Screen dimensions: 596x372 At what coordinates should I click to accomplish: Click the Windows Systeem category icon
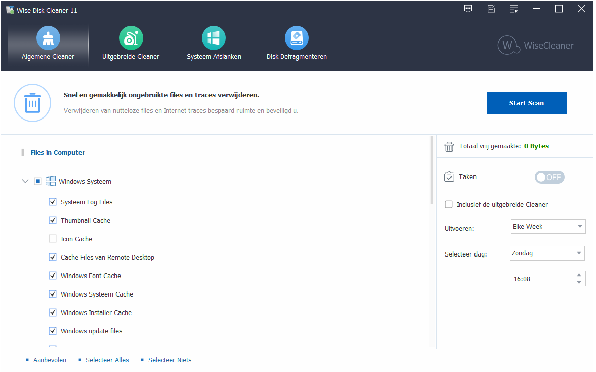click(51, 181)
